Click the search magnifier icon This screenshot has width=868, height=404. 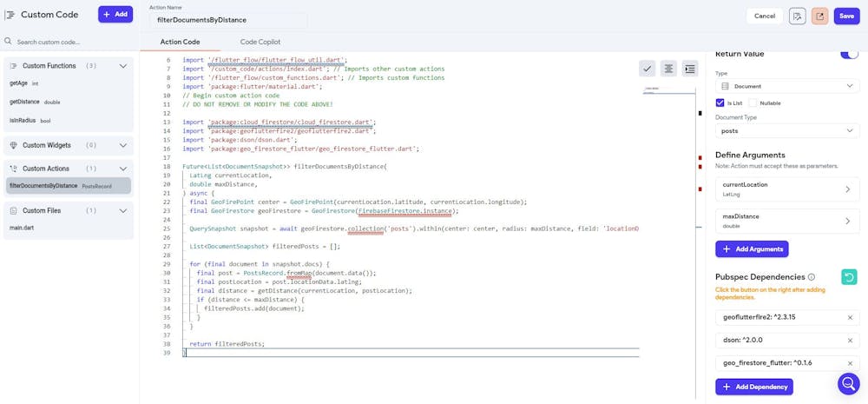click(9, 42)
